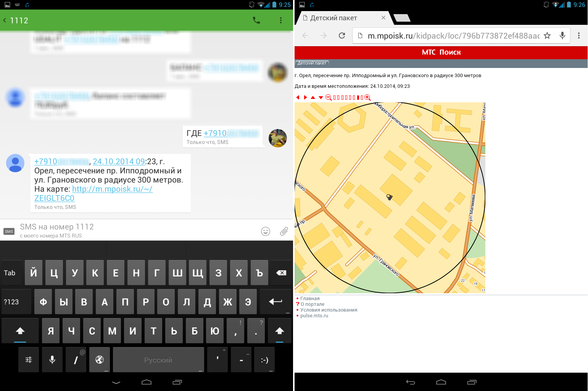The height and width of the screenshot is (391, 588).
Task: Pan the map right with red arrow
Action: tap(305, 97)
